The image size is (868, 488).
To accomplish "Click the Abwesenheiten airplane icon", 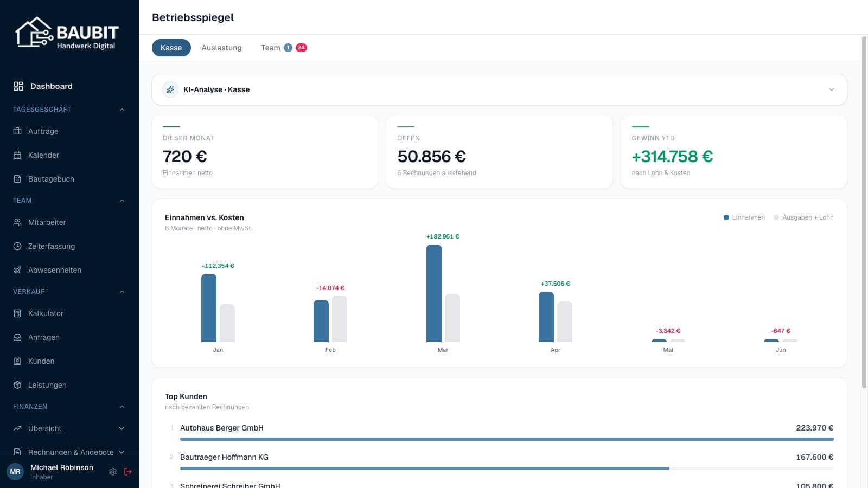I will point(17,270).
